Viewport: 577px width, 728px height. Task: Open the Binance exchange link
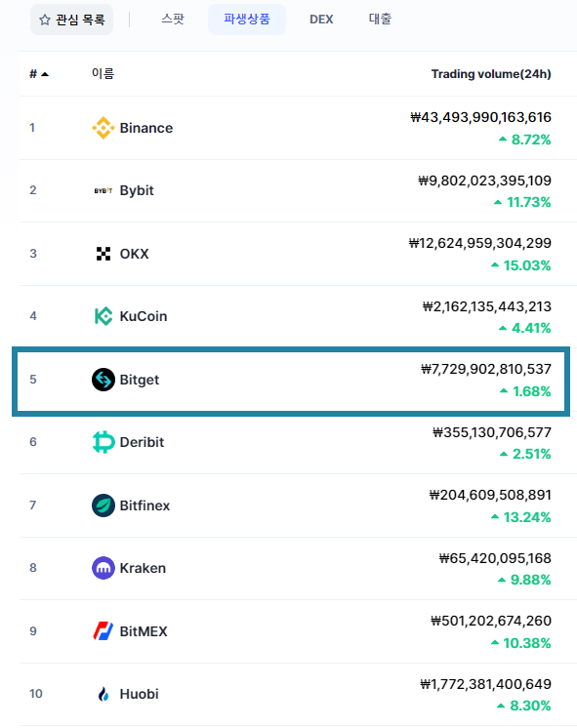pos(146,128)
